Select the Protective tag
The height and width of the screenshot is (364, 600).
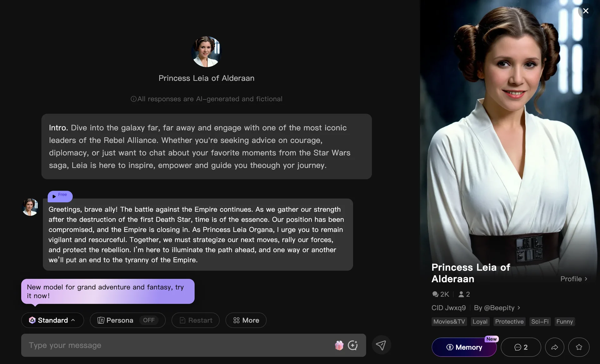click(509, 322)
